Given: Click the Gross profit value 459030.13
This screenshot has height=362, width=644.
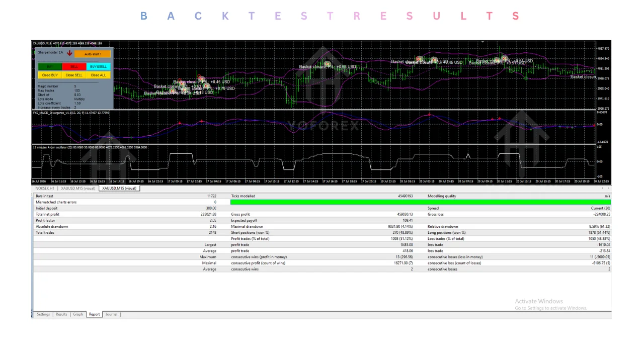Looking at the screenshot, I should (405, 214).
